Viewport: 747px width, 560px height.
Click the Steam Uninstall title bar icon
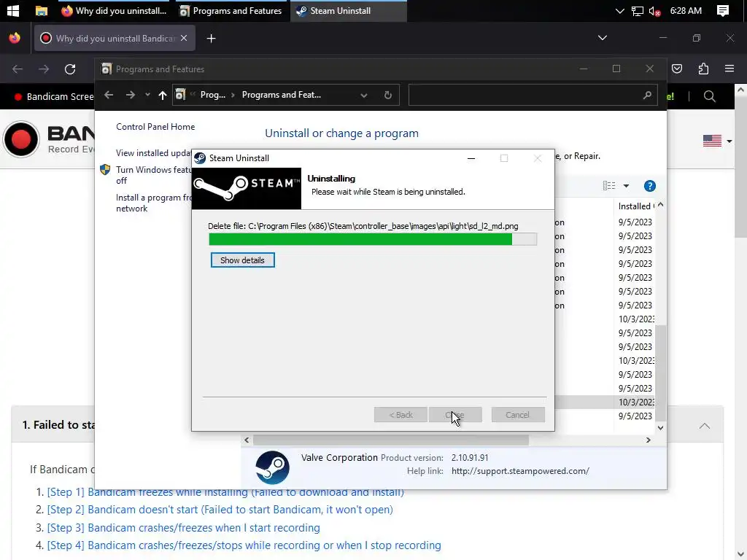tap(200, 158)
